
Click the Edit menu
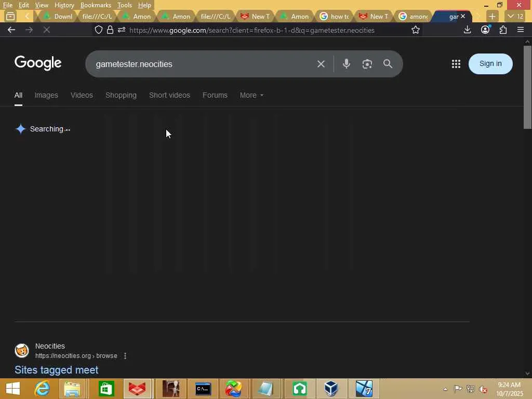pyautogui.click(x=23, y=5)
